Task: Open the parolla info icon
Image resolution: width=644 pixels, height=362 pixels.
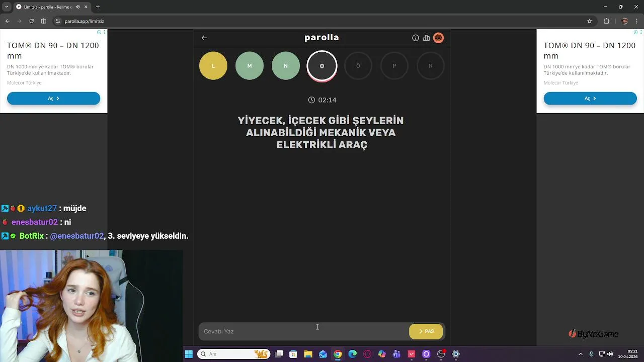Action: pyautogui.click(x=416, y=38)
